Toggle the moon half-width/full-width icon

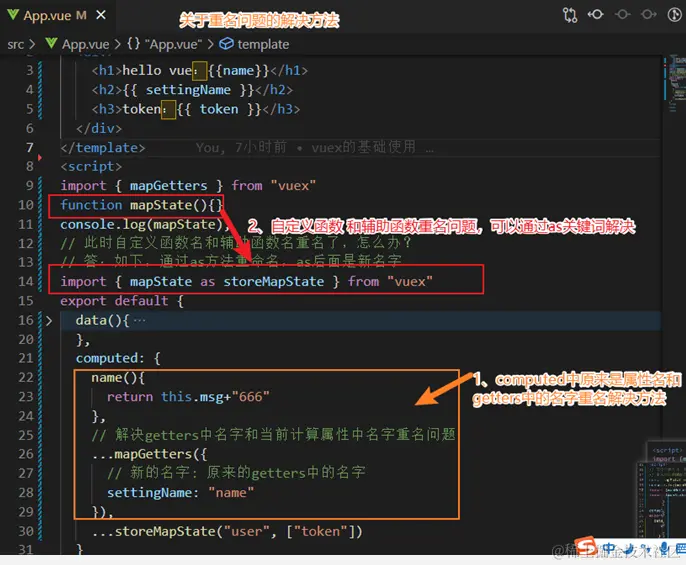tap(628, 548)
